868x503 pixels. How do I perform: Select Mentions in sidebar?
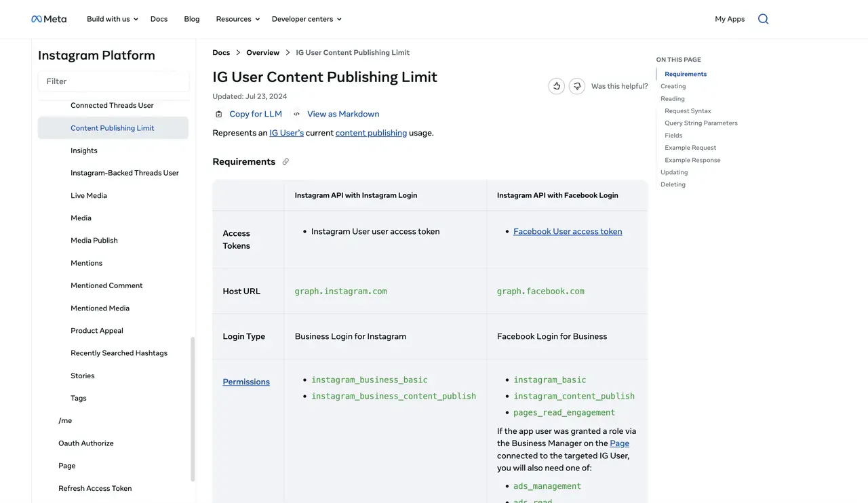[x=87, y=263]
